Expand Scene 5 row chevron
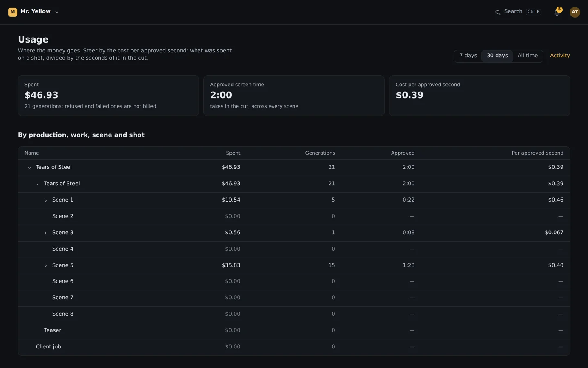Viewport: 588px width, 368px height. point(46,266)
